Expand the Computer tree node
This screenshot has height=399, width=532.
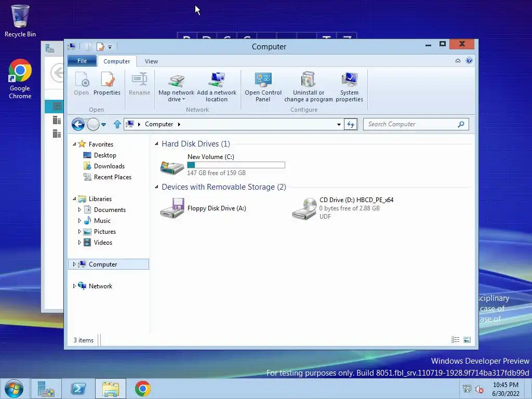(x=74, y=264)
